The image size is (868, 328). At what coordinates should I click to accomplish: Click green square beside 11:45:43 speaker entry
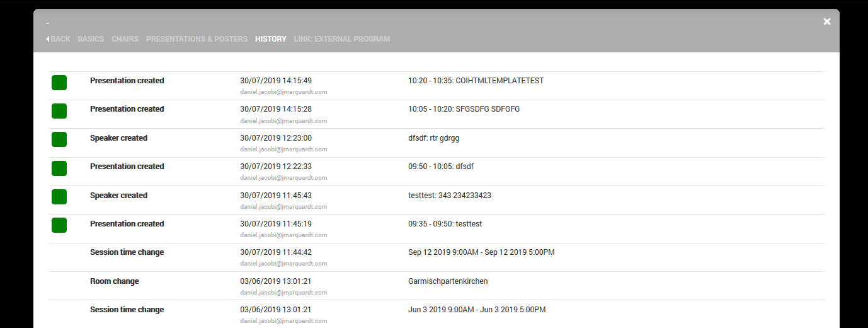coord(59,197)
